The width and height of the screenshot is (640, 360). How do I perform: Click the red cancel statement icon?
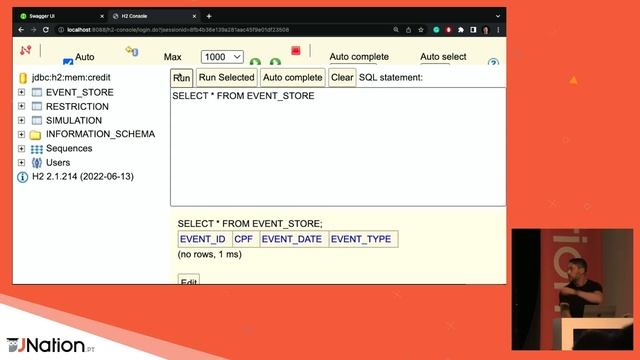point(296,50)
